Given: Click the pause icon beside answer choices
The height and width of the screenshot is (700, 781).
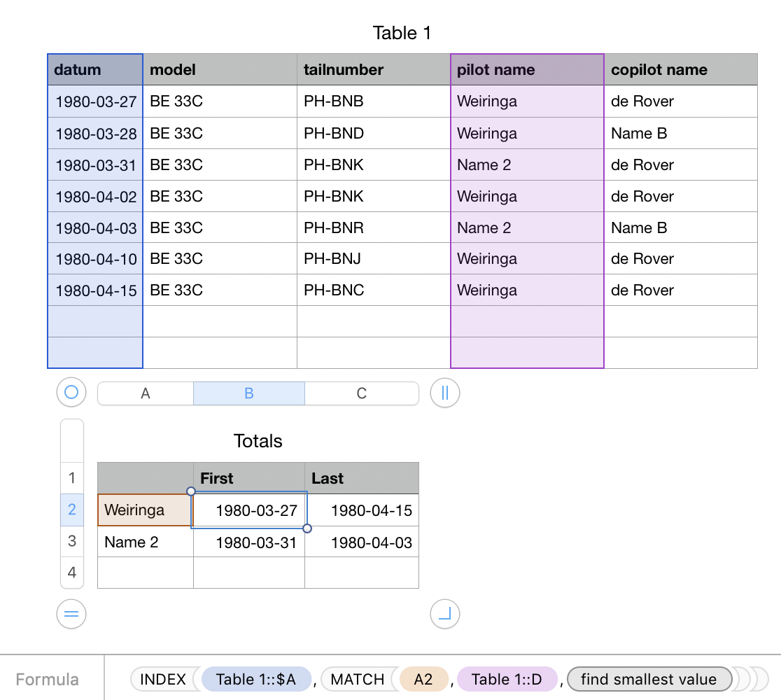Looking at the screenshot, I should [x=444, y=393].
